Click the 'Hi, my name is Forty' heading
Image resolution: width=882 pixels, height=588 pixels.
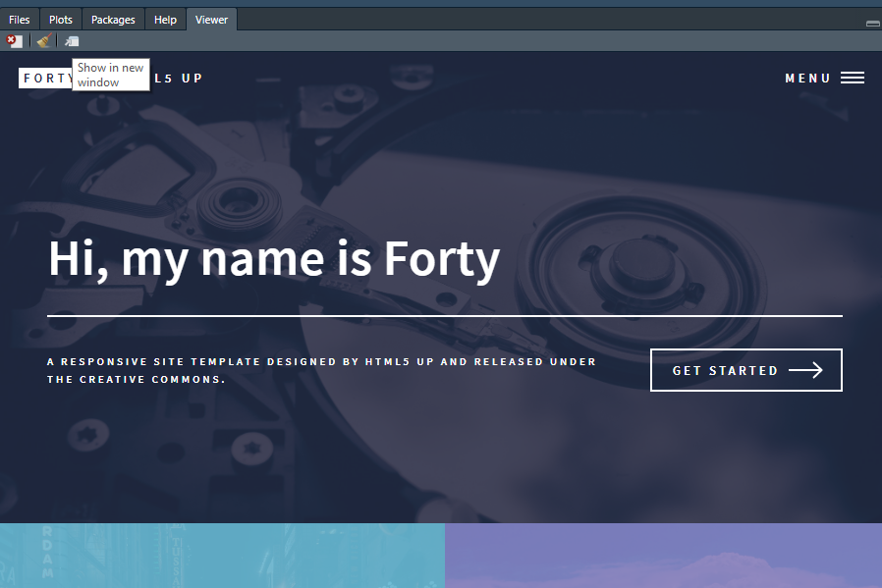click(274, 259)
